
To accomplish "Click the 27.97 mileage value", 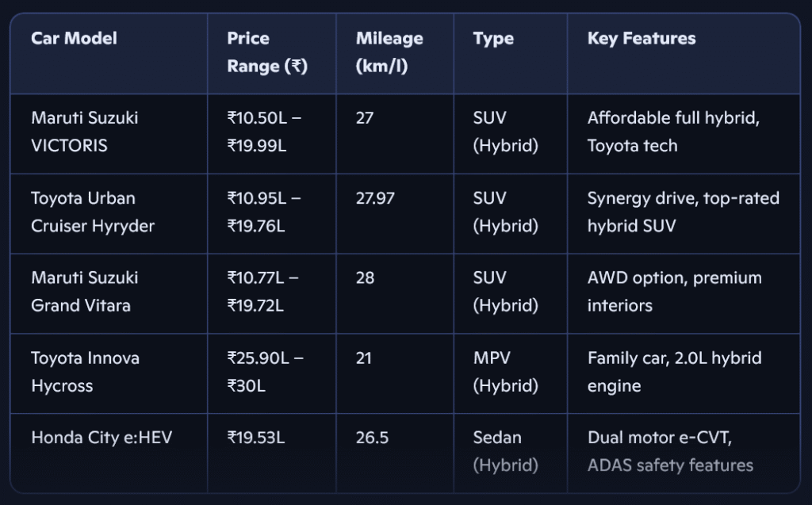I will pos(375,198).
